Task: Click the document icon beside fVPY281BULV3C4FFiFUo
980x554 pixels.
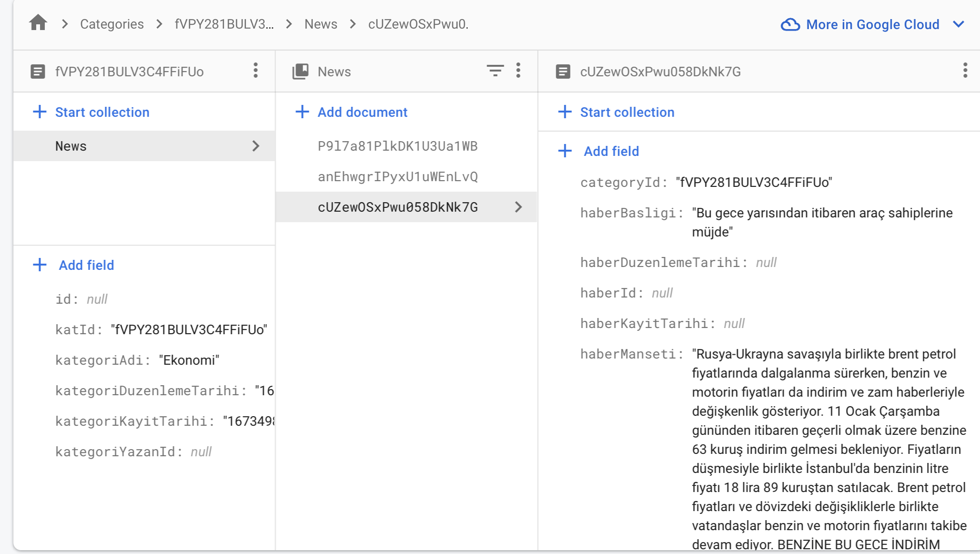Action: click(x=38, y=72)
